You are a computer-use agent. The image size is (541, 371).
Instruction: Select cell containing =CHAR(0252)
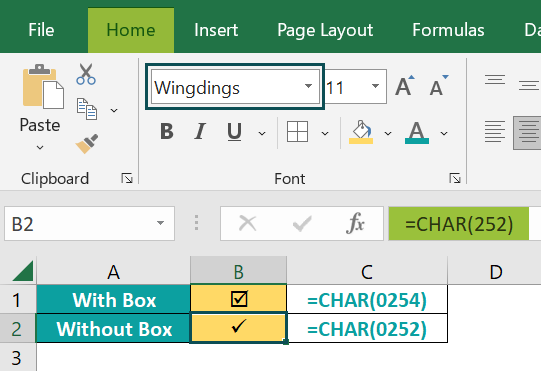pos(367,328)
